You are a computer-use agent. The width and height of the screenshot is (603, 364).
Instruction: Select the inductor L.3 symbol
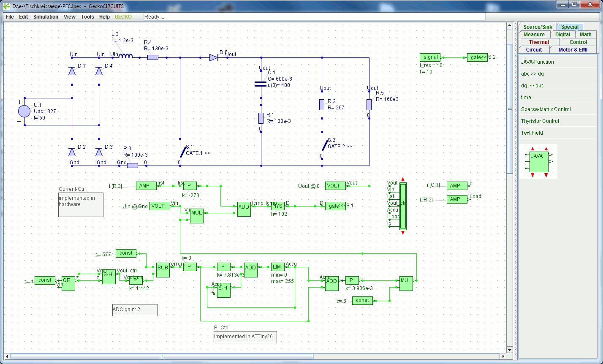[x=125, y=56]
